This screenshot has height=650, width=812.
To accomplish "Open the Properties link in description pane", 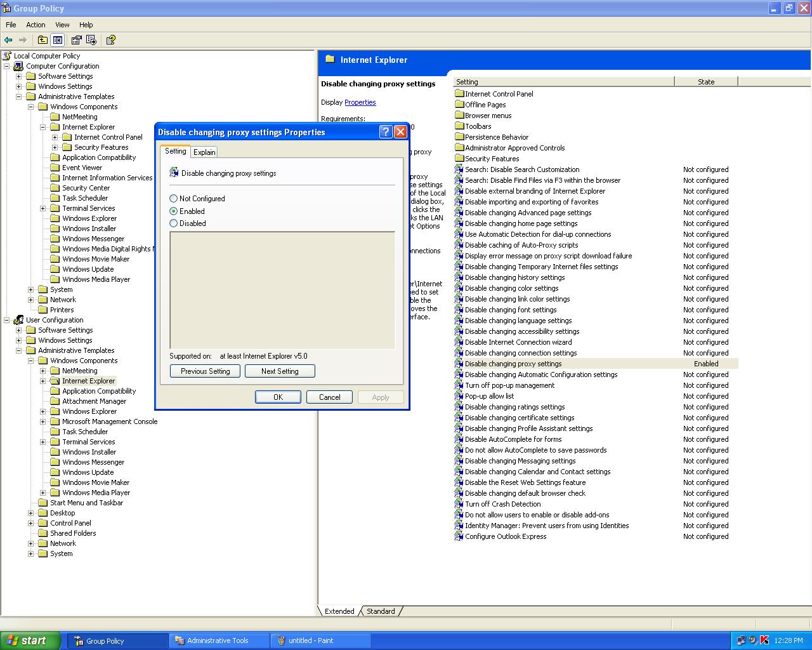I will pos(360,102).
